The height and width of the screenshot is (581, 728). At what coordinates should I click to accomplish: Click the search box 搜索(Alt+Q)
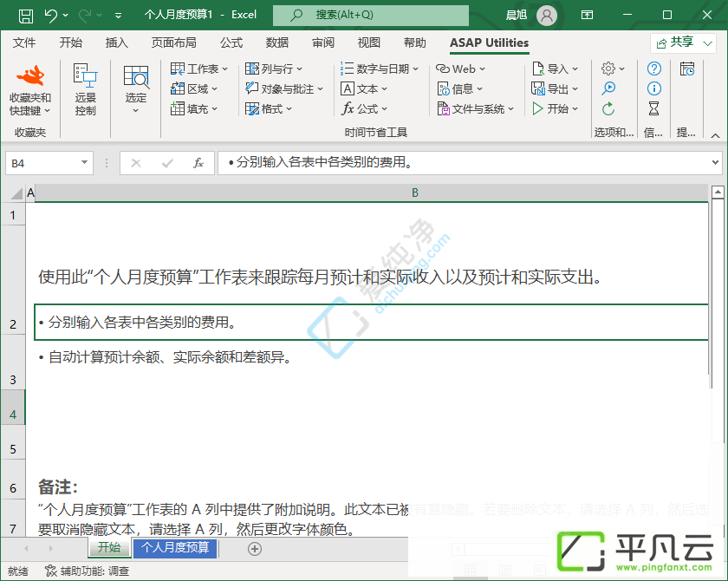click(x=371, y=15)
